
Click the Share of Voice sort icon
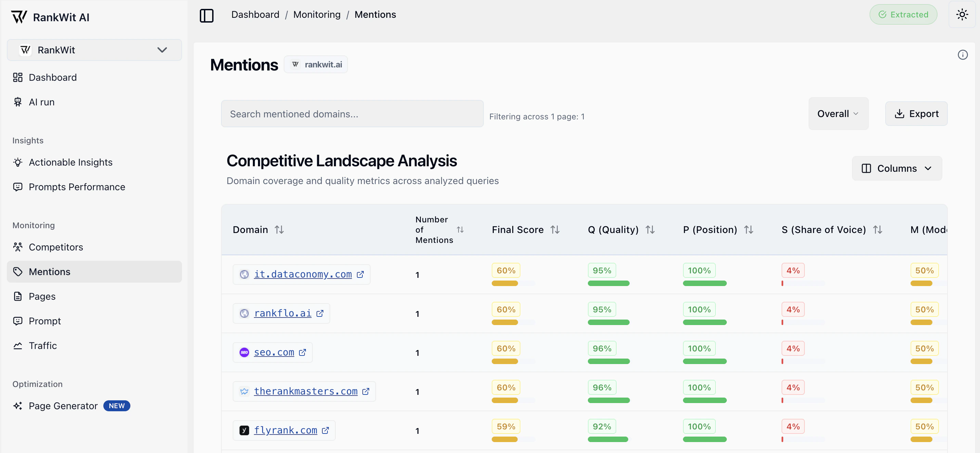coord(878,230)
